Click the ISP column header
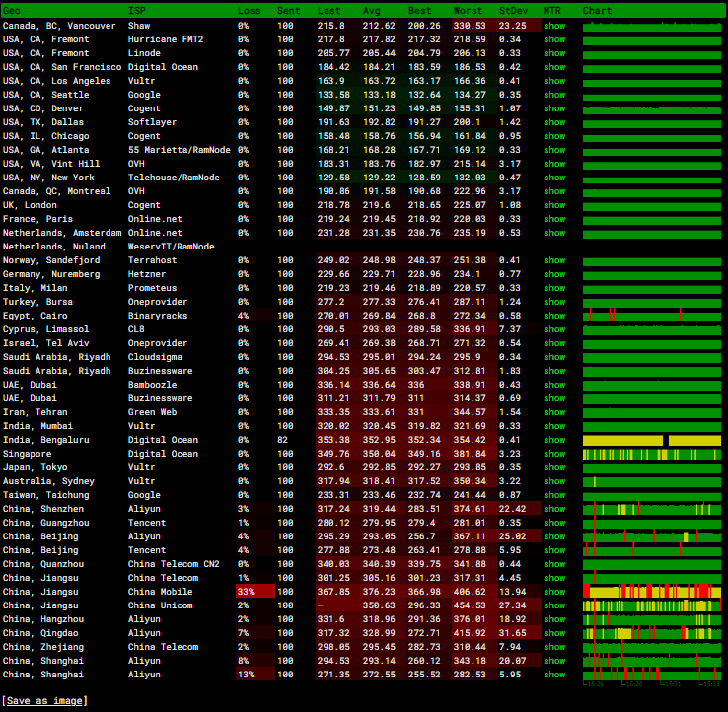728x712 pixels. 136,11
